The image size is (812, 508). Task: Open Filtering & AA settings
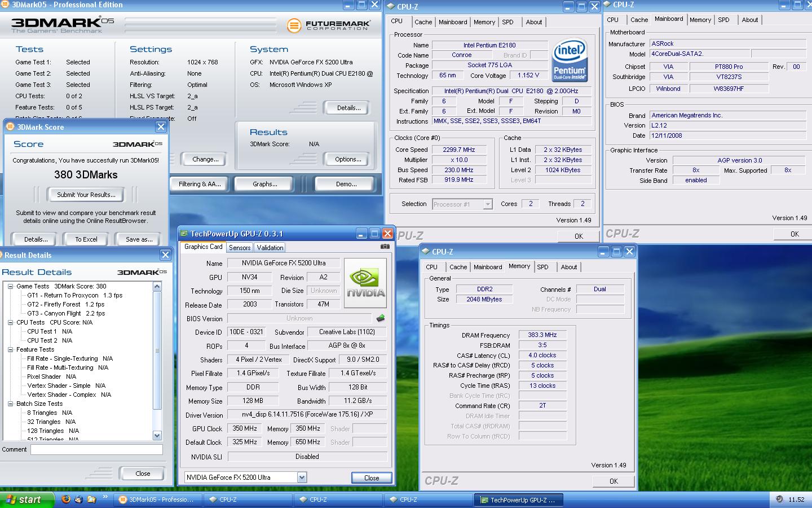click(x=200, y=184)
